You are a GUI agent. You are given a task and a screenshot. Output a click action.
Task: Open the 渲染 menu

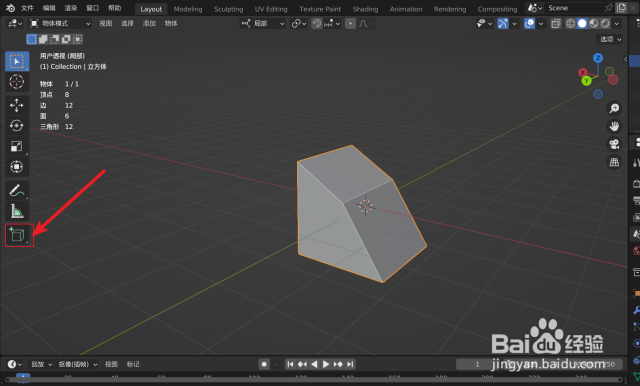[71, 8]
